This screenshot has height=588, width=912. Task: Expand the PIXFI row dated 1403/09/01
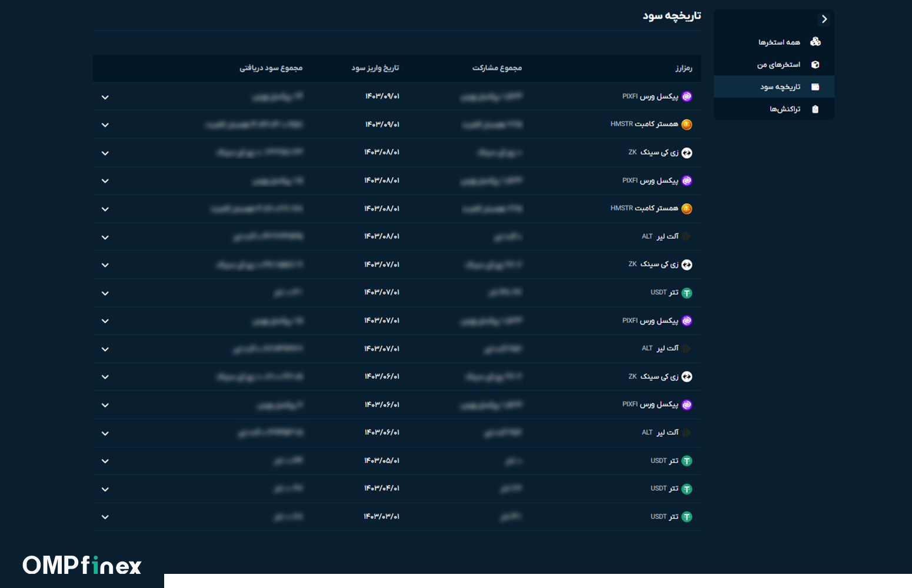[x=105, y=97]
